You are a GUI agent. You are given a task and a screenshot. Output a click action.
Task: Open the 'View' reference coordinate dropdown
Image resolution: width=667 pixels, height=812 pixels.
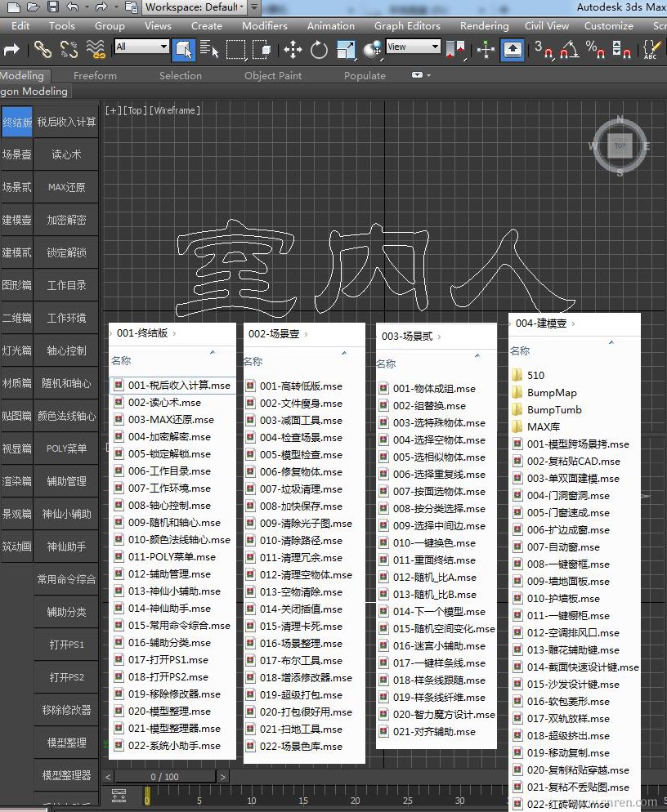tap(413, 47)
